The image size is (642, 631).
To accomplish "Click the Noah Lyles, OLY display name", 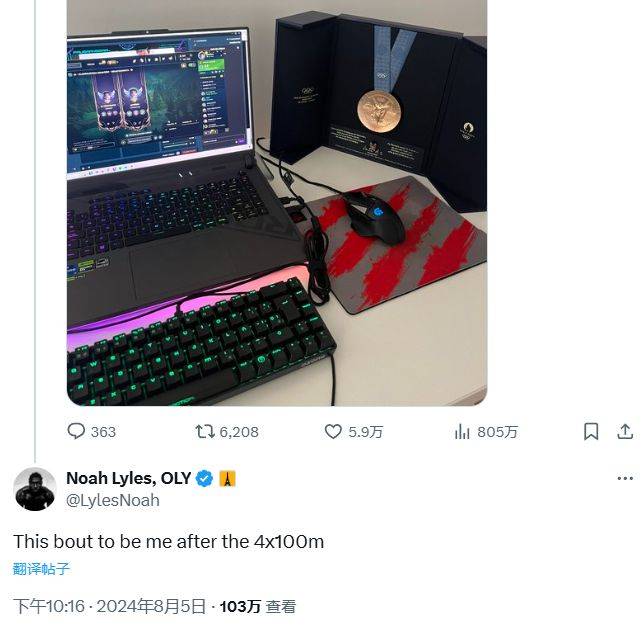I will point(129,478).
